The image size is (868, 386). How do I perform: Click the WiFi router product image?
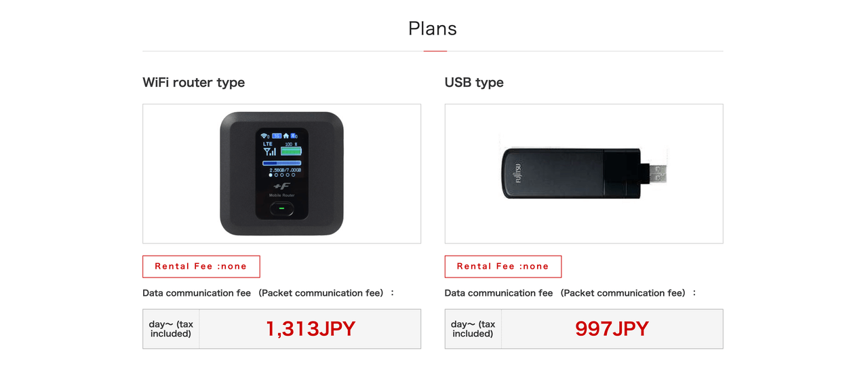tap(281, 174)
